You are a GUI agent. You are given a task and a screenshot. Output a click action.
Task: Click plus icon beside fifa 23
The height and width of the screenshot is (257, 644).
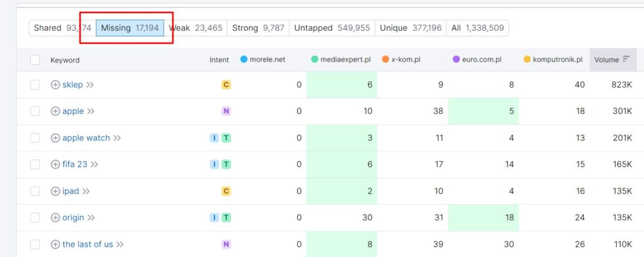[55, 164]
